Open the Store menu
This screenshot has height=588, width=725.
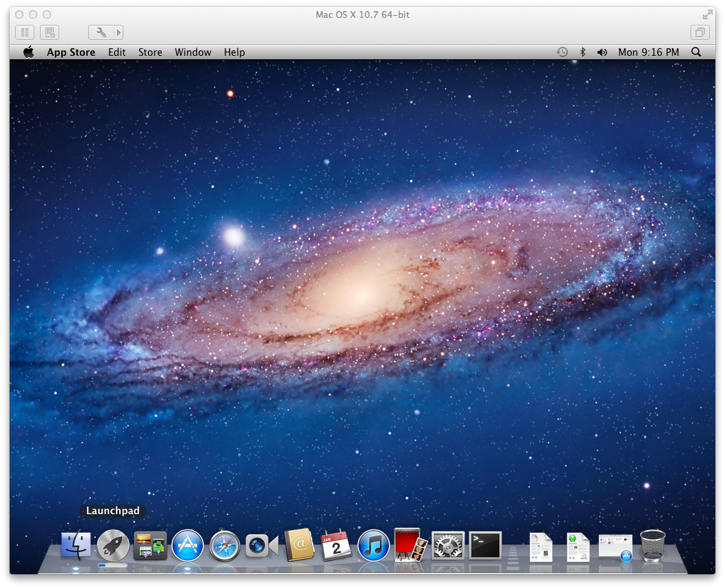tap(150, 52)
